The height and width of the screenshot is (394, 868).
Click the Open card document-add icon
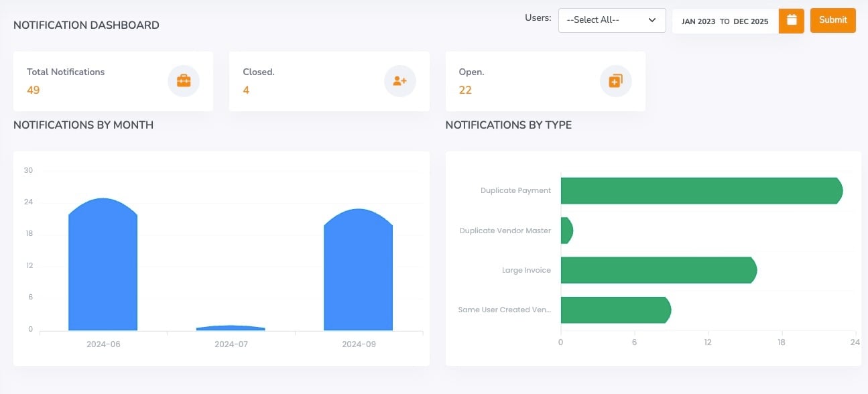pos(615,80)
